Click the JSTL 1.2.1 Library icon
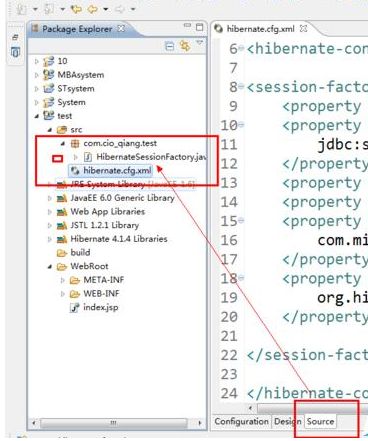 click(62, 225)
